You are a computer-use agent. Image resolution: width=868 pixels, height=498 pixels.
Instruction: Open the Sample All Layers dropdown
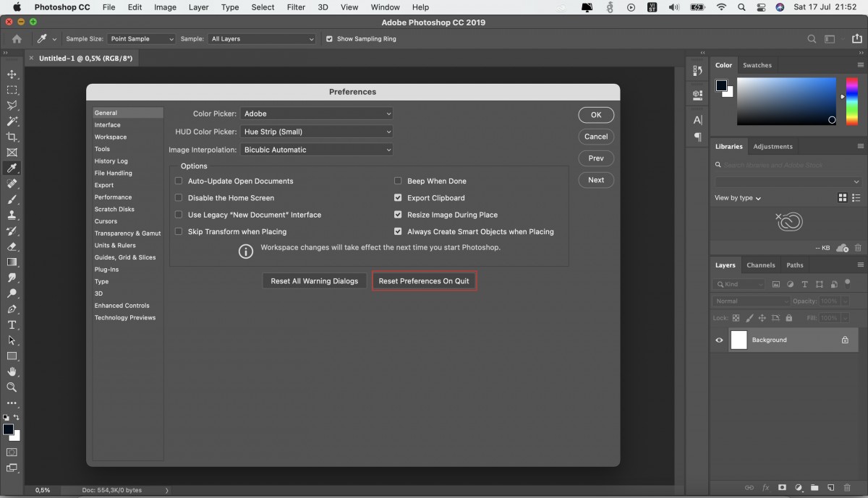click(263, 39)
